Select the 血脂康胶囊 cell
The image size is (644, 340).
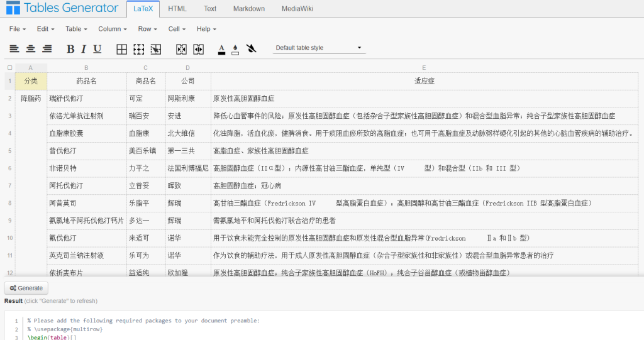(87, 133)
